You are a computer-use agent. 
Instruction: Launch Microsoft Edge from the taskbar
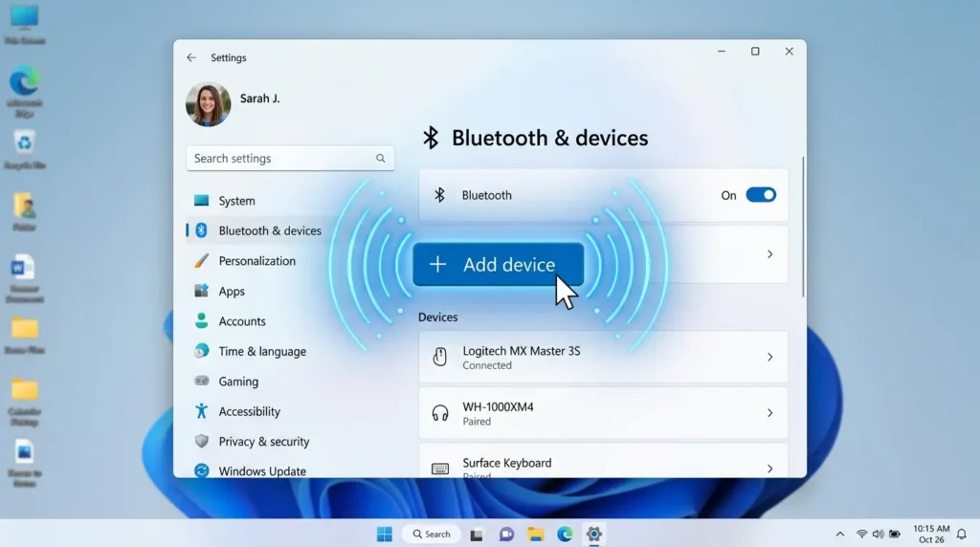[565, 534]
